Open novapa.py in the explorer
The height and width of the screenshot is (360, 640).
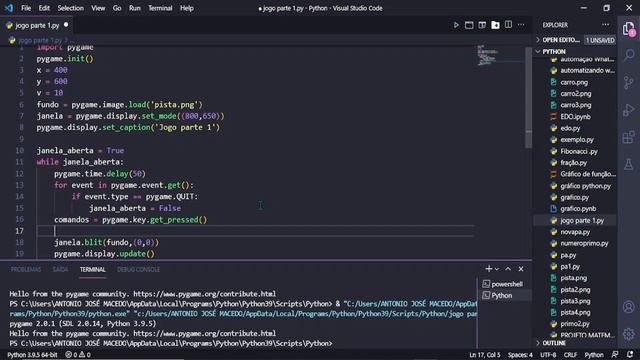click(575, 232)
